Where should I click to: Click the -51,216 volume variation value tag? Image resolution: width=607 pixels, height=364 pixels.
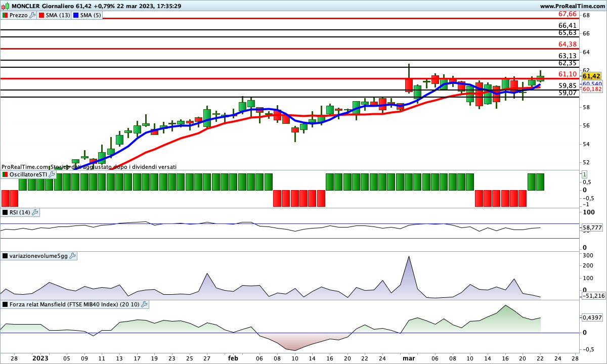pos(593,296)
